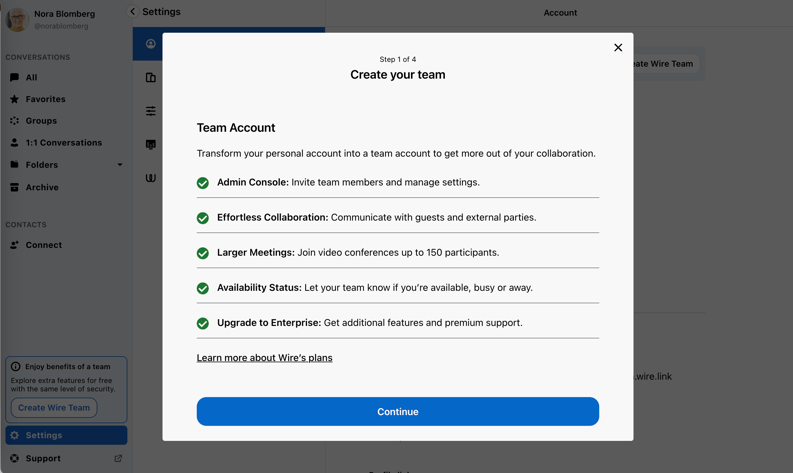Click the Connect add-person icon

click(x=14, y=245)
